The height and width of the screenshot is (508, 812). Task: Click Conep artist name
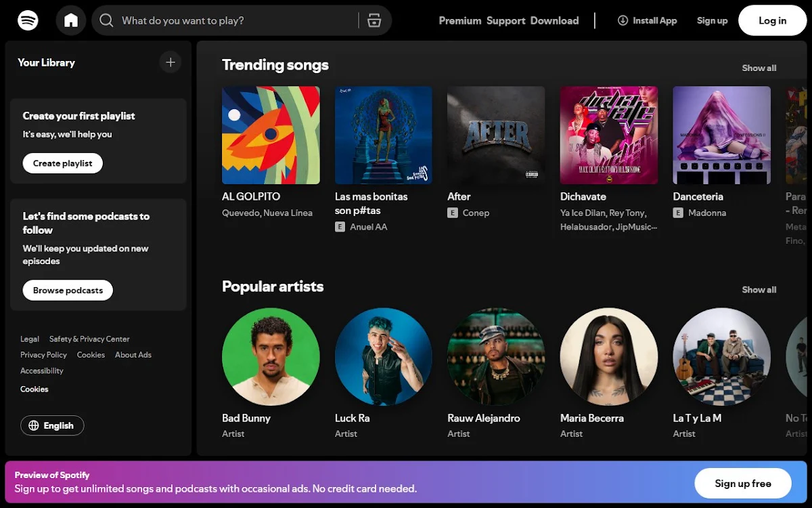pos(476,213)
